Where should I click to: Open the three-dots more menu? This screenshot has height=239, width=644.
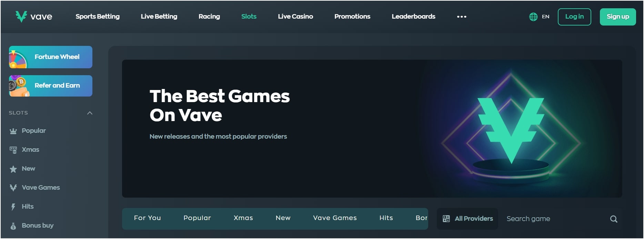pyautogui.click(x=462, y=17)
